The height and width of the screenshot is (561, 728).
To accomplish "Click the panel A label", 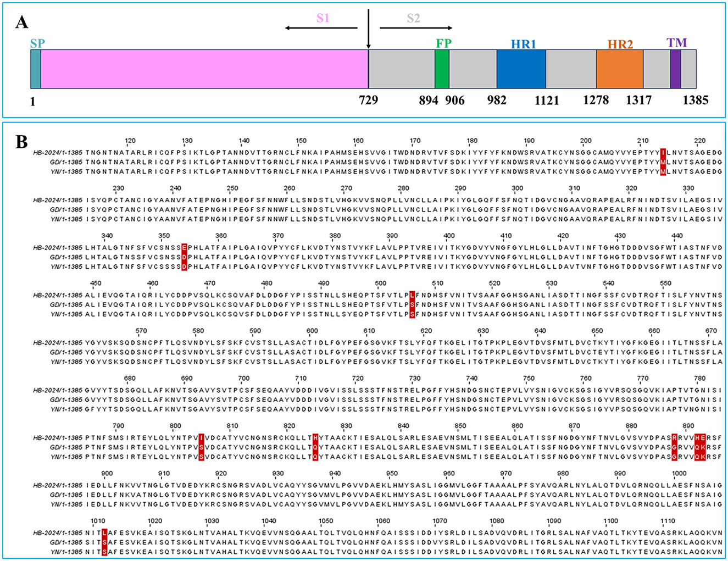I will 21,23.
